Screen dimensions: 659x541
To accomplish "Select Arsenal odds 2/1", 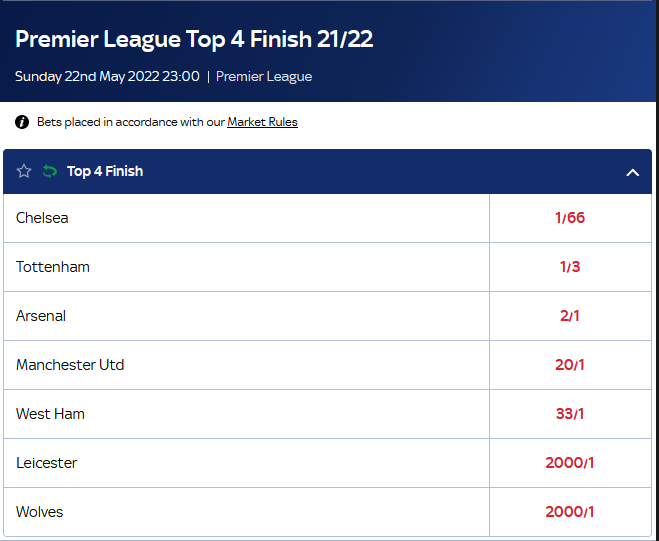I will [570, 316].
